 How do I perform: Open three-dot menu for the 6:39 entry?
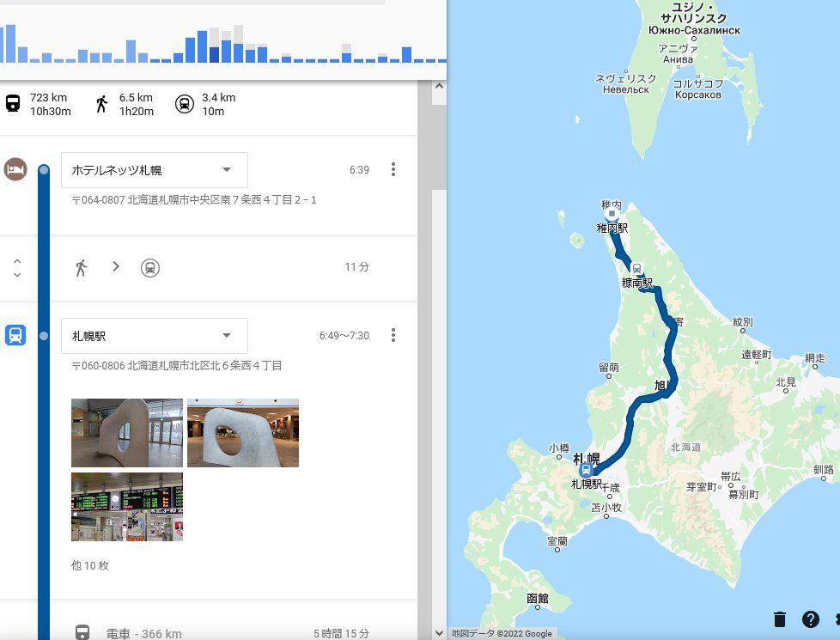pos(393,170)
